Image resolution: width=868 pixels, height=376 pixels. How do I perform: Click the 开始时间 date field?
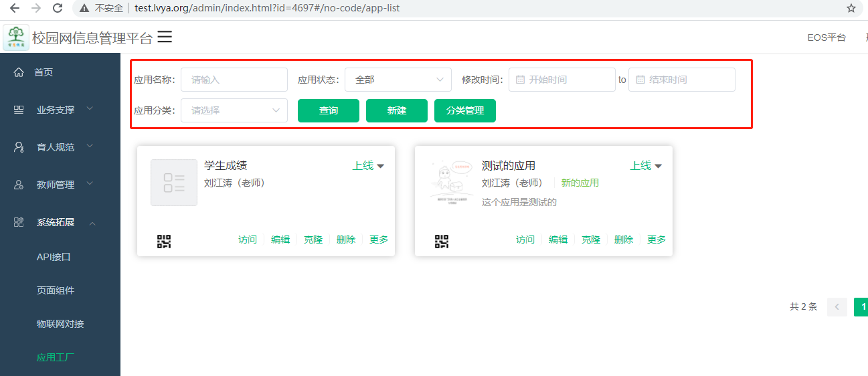coord(562,80)
